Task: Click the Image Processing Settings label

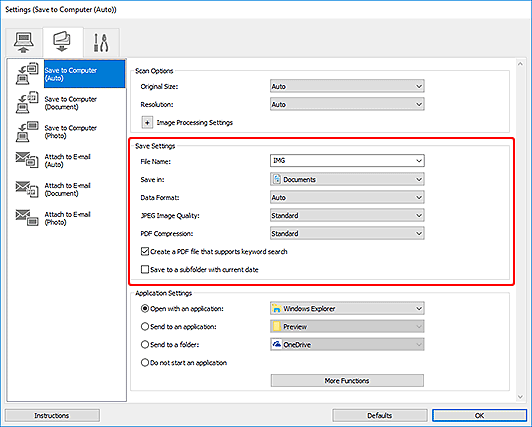Action: point(195,123)
